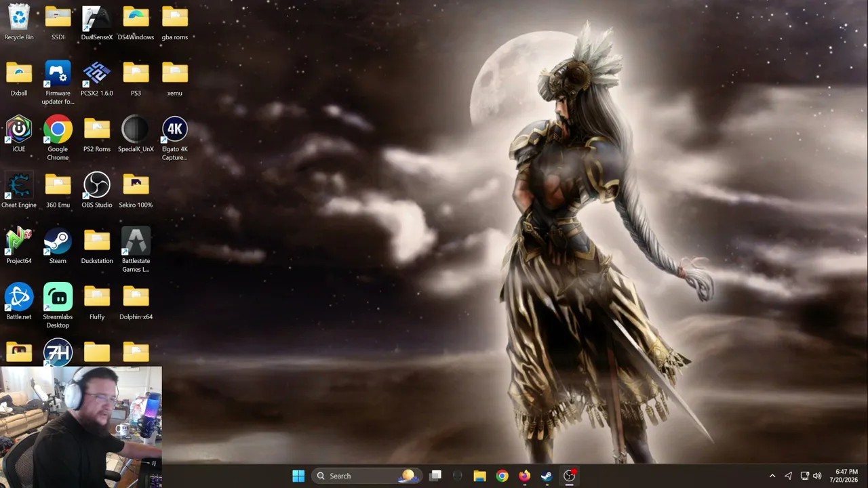Select the Google Chrome desktop shortcut
Screen dimensions: 868x488
coord(58,138)
